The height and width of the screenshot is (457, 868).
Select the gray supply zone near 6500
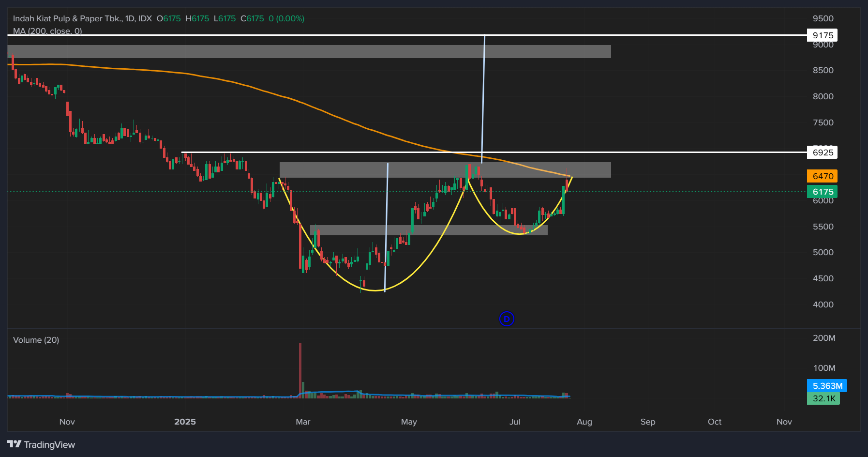click(x=445, y=170)
